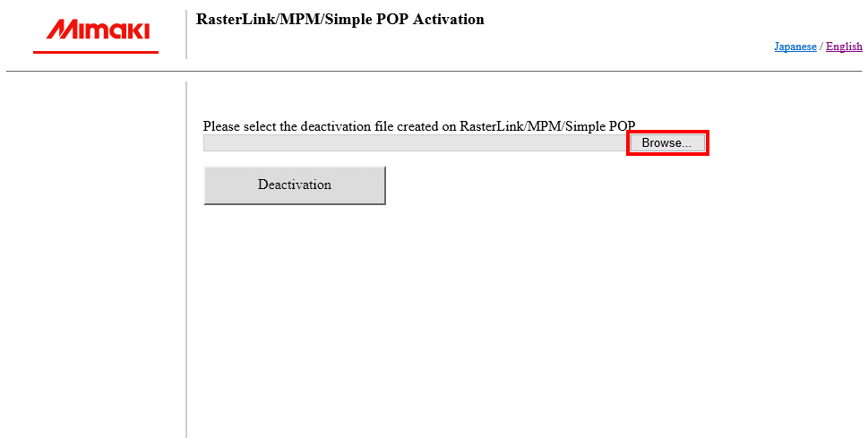
Task: Click the RasterLink/MPM/Simple POP Activation heading
Action: (339, 19)
